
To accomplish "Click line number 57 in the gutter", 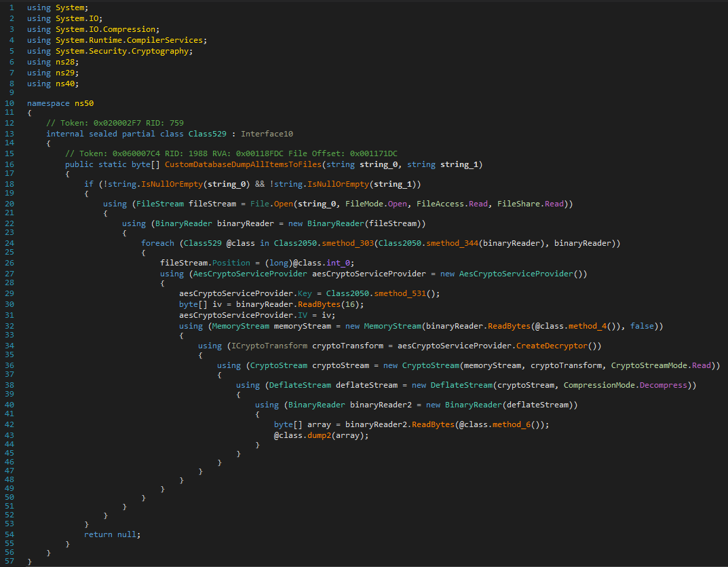I will pos(9,561).
